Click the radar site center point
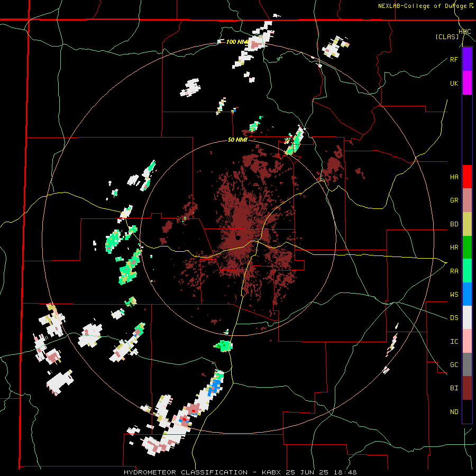 click(237, 237)
